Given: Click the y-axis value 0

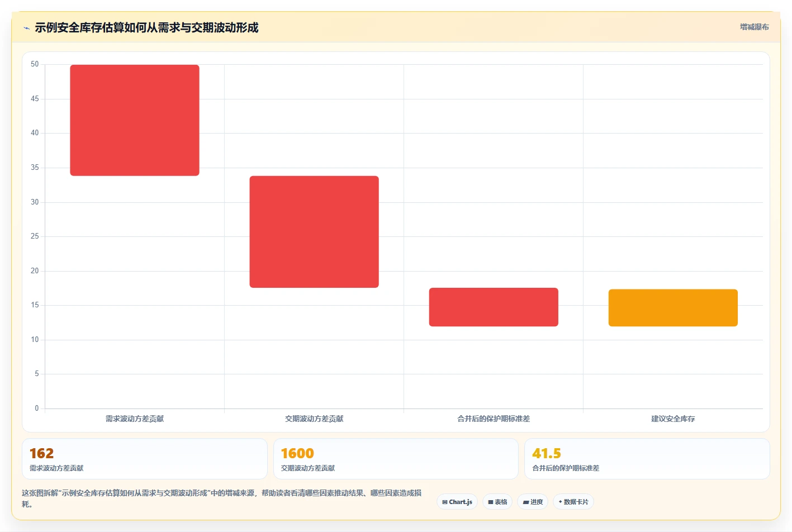Looking at the screenshot, I should coord(37,408).
